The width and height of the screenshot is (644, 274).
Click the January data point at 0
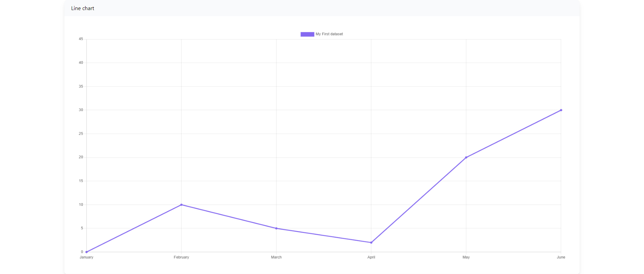pos(87,252)
